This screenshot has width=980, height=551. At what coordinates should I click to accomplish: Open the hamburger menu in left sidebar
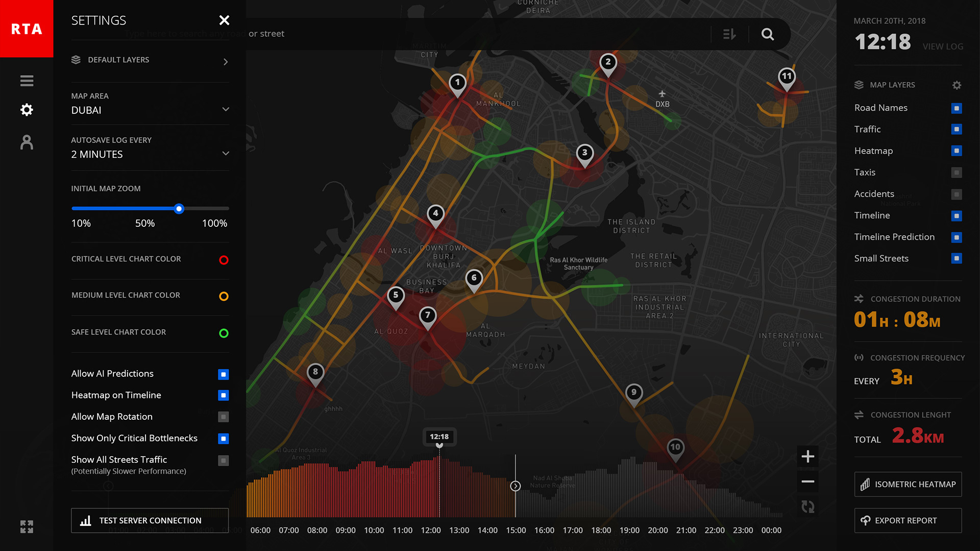(27, 81)
